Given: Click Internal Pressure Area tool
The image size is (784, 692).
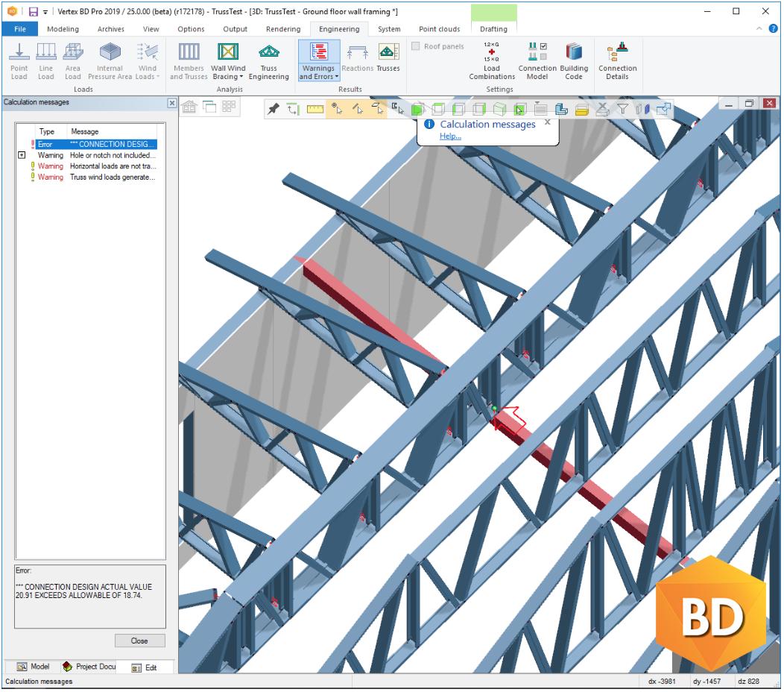Looking at the screenshot, I should coord(110,61).
